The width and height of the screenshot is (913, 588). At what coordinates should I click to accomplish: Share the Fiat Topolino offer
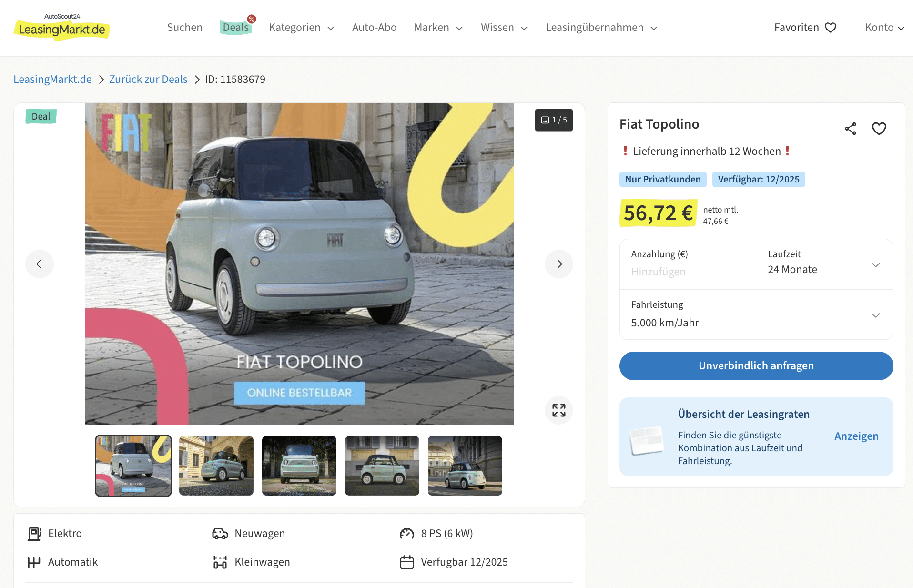pyautogui.click(x=851, y=129)
